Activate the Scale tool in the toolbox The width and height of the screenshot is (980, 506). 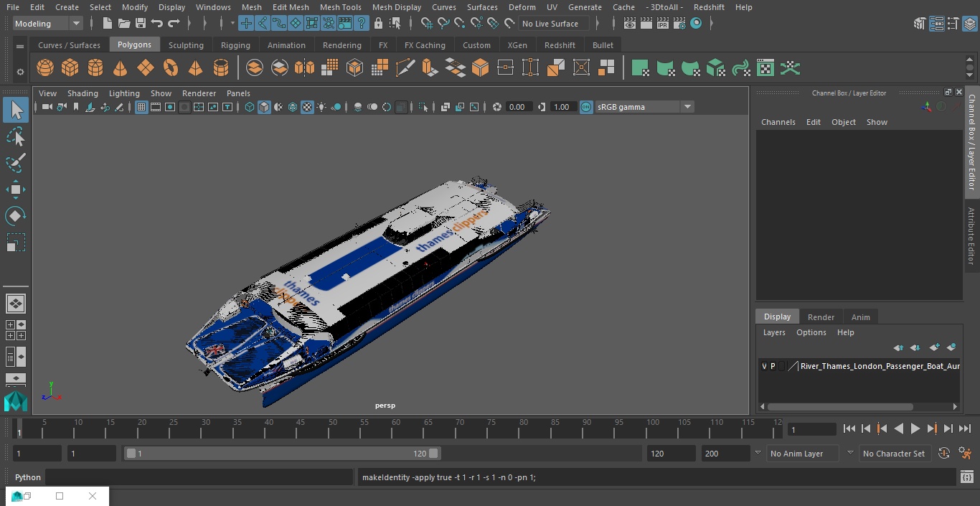point(16,243)
